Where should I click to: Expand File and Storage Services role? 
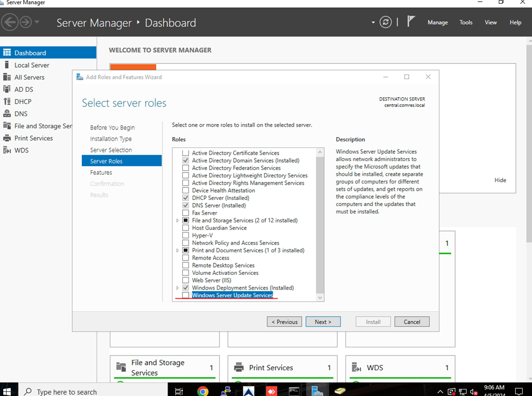(177, 221)
